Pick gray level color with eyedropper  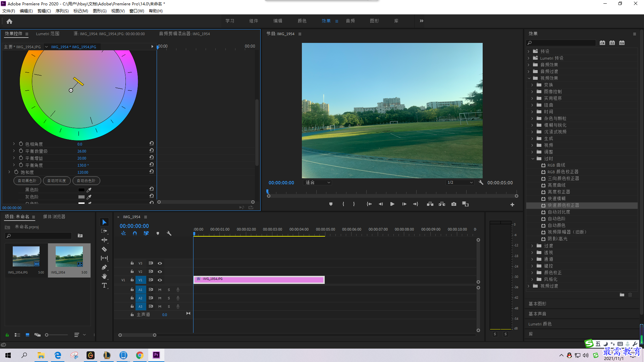(x=89, y=197)
